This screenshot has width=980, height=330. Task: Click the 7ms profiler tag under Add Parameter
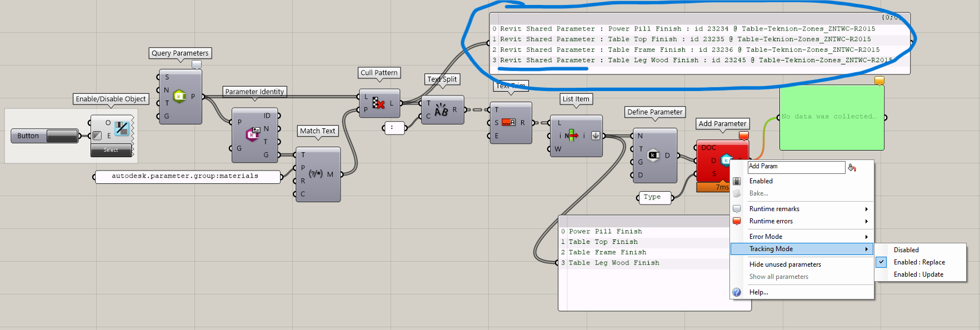point(713,187)
